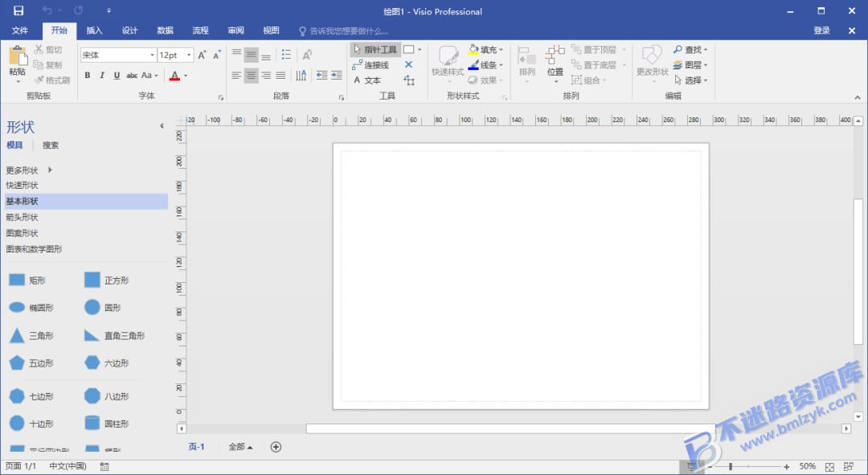Open the 12pt font size dropdown

coord(189,55)
